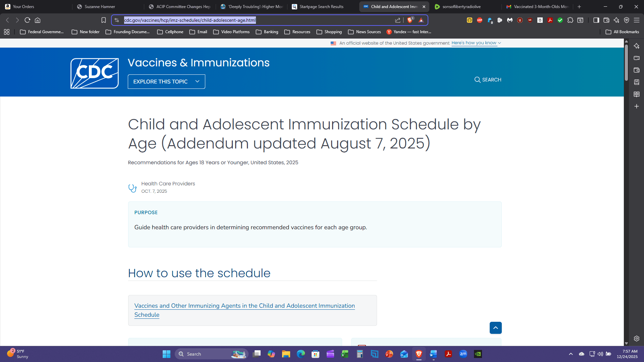644x362 pixels.
Task: Expand Here's how you know
Action: pos(476,43)
